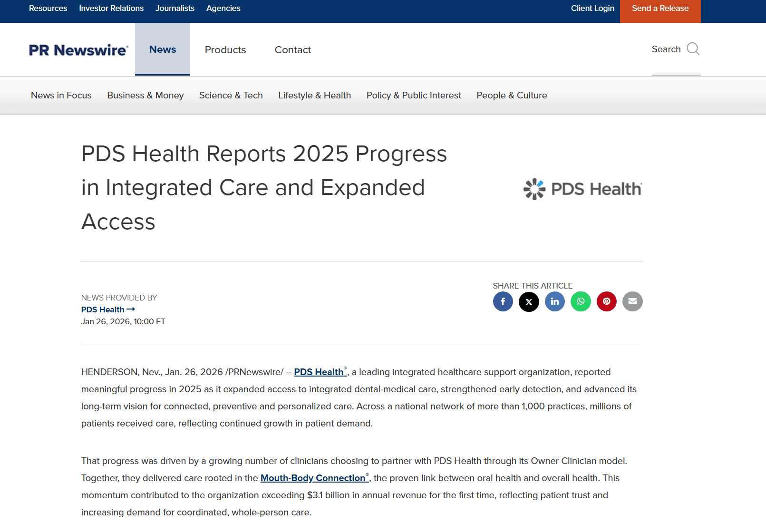This screenshot has height=532, width=766.
Task: Open Business & Money category
Action: tap(145, 95)
